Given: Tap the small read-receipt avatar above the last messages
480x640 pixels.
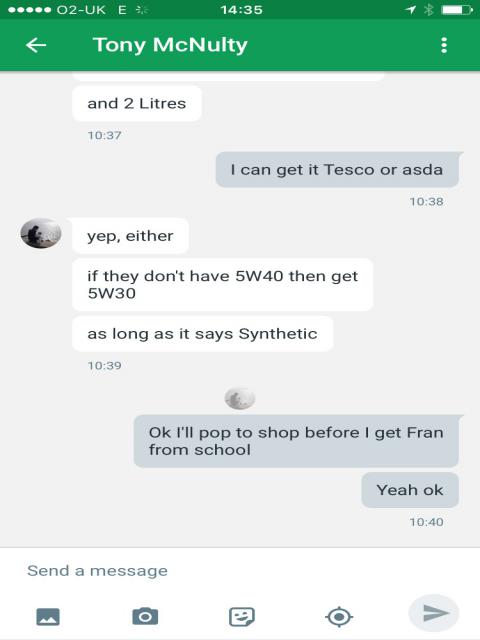Looking at the screenshot, I should click(240, 398).
